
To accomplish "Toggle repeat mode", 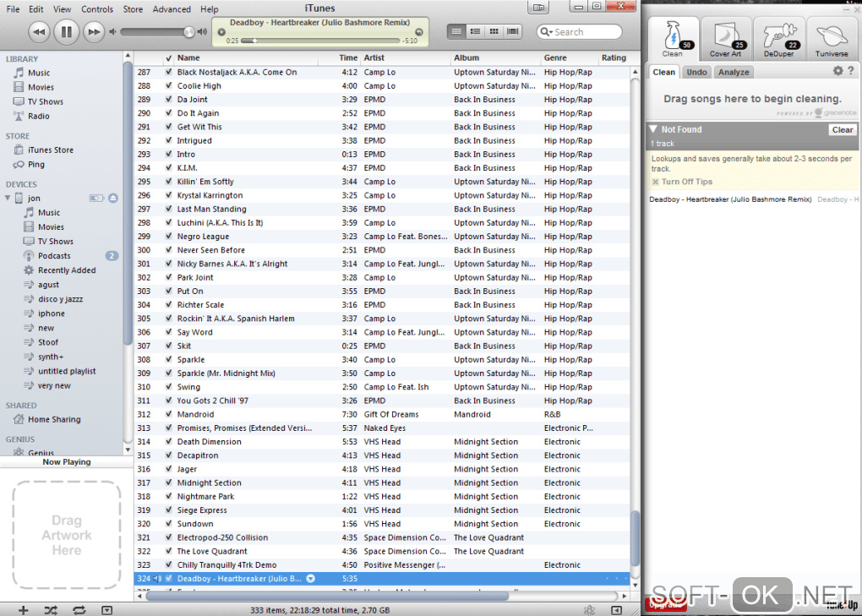I will (x=79, y=610).
